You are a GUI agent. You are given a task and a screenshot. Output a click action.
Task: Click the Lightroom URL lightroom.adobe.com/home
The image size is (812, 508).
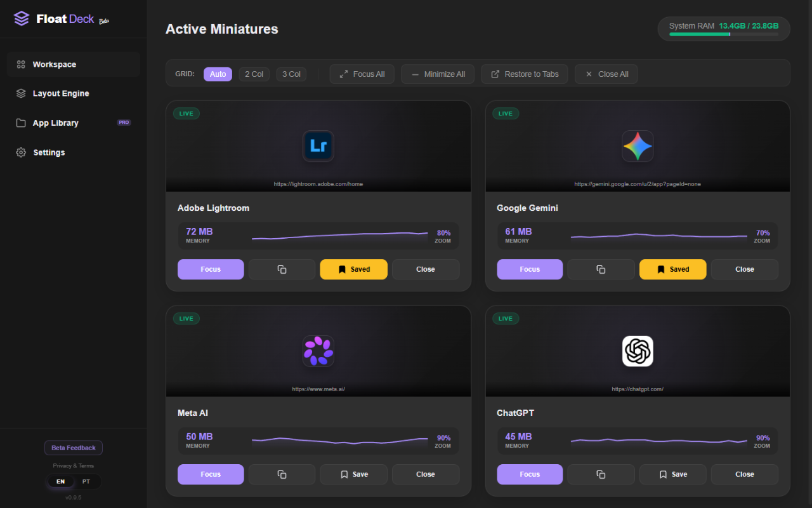(x=318, y=184)
